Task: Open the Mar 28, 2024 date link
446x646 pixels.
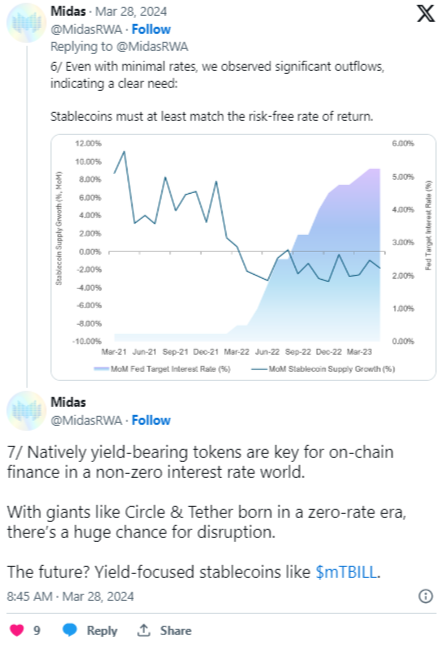Action: (131, 12)
